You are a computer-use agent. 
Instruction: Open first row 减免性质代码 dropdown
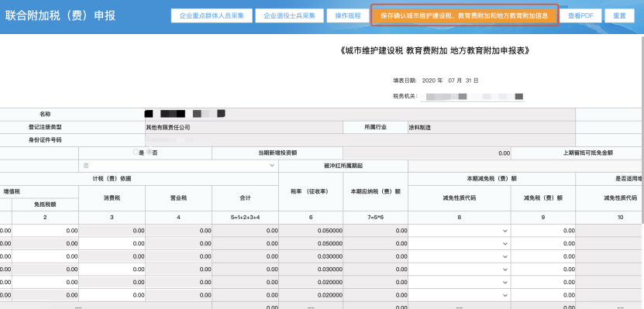(460, 231)
